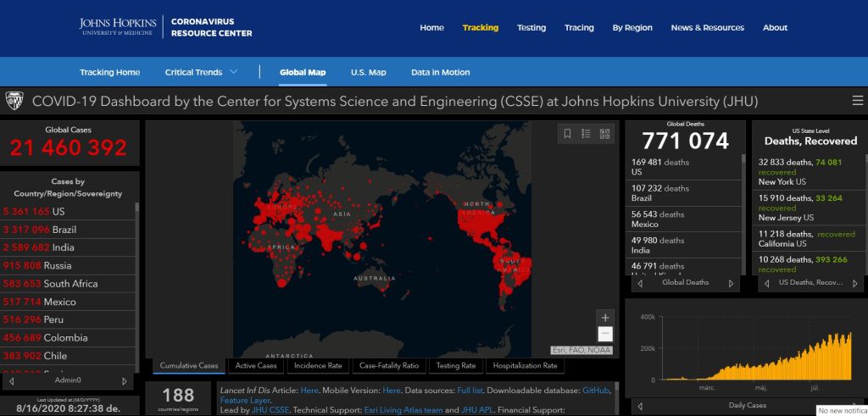Select the New York US deaths entry
This screenshot has width=868, height=416.
808,172
